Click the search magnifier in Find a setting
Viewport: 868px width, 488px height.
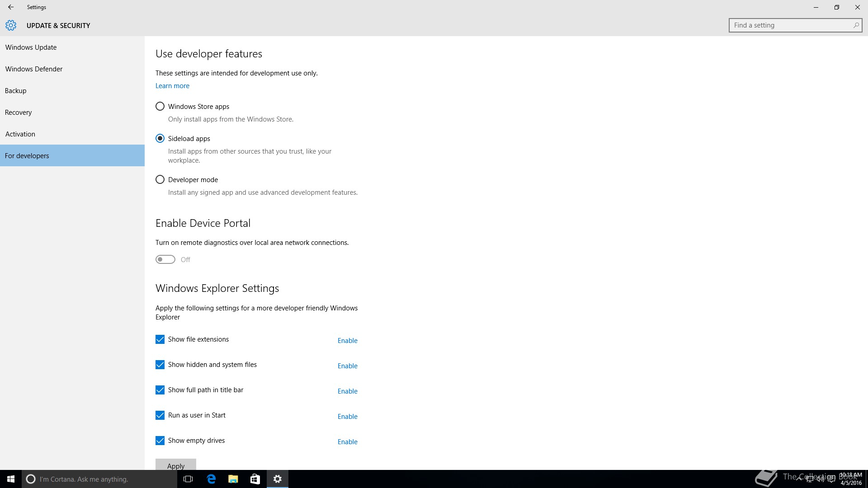pos(856,25)
